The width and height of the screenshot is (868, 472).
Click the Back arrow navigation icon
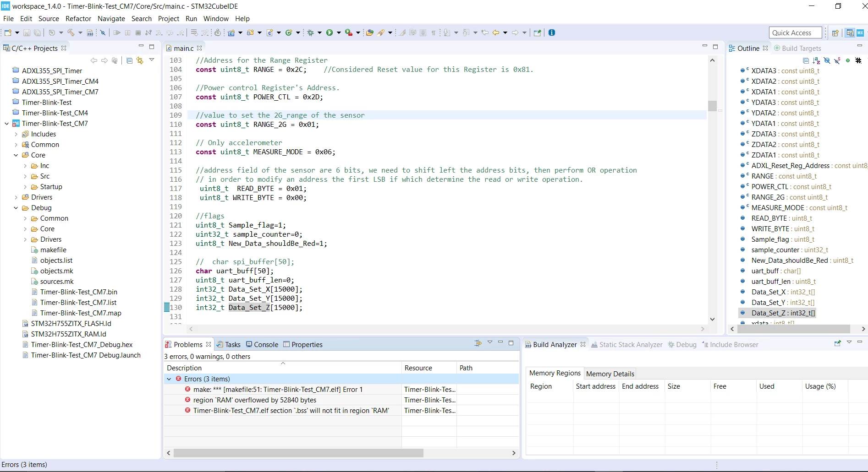pyautogui.click(x=496, y=33)
